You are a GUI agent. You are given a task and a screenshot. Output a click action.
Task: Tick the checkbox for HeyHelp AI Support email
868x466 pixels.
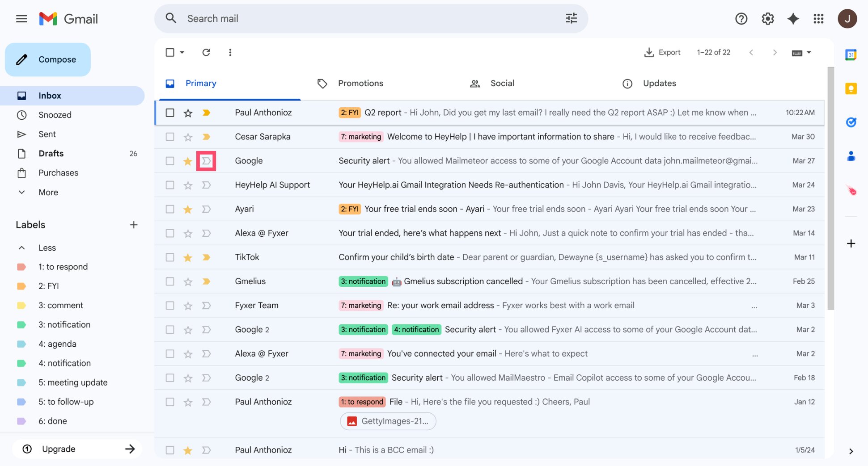click(x=170, y=185)
